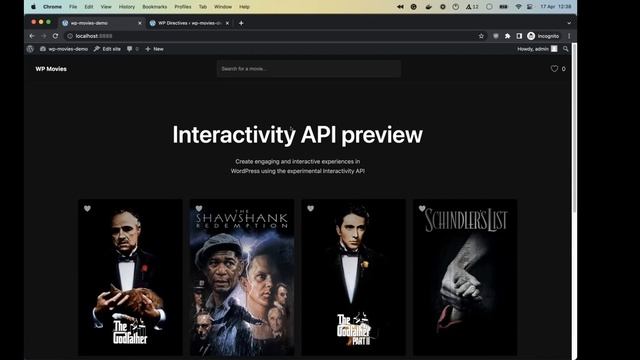The width and height of the screenshot is (640, 360).
Task: Open favorites via the header heart icon
Action: [x=554, y=69]
